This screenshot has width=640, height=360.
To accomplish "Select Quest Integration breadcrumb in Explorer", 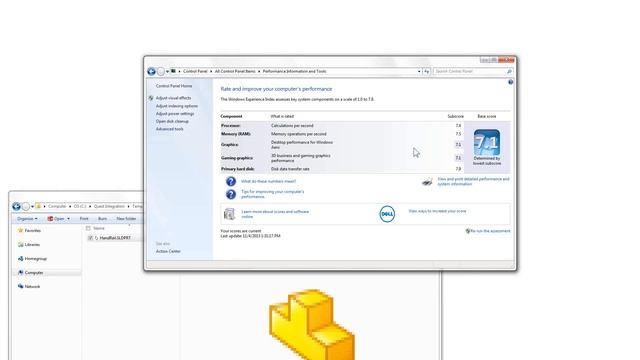I will 109,207.
